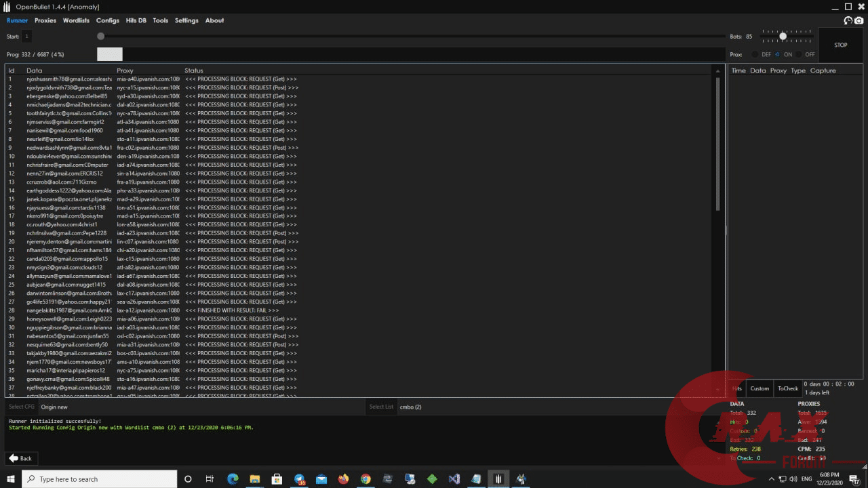Image resolution: width=868 pixels, height=488 pixels.
Task: Open the Mail app on the taskbar
Action: point(321,479)
